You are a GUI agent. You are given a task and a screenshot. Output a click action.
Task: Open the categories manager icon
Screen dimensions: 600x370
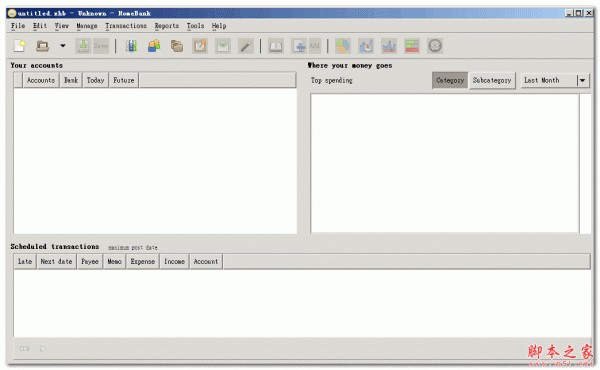tap(177, 46)
